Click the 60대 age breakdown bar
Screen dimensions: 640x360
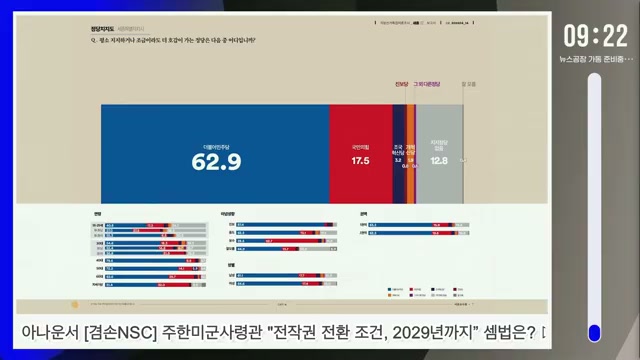tap(156, 277)
